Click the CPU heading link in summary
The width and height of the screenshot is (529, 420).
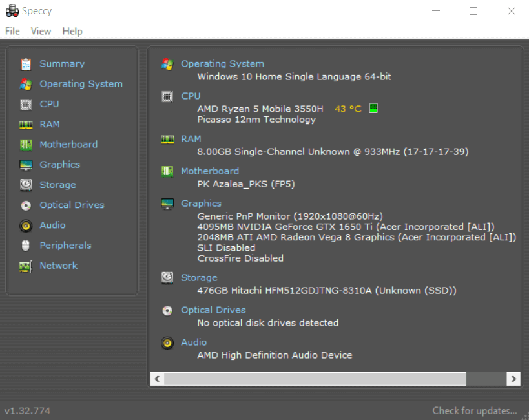coord(191,96)
